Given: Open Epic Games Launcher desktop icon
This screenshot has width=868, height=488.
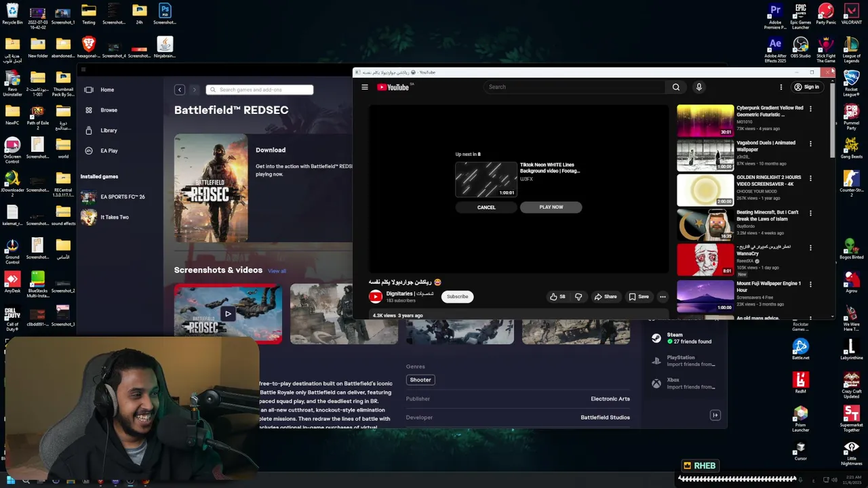Looking at the screenshot, I should click(801, 16).
